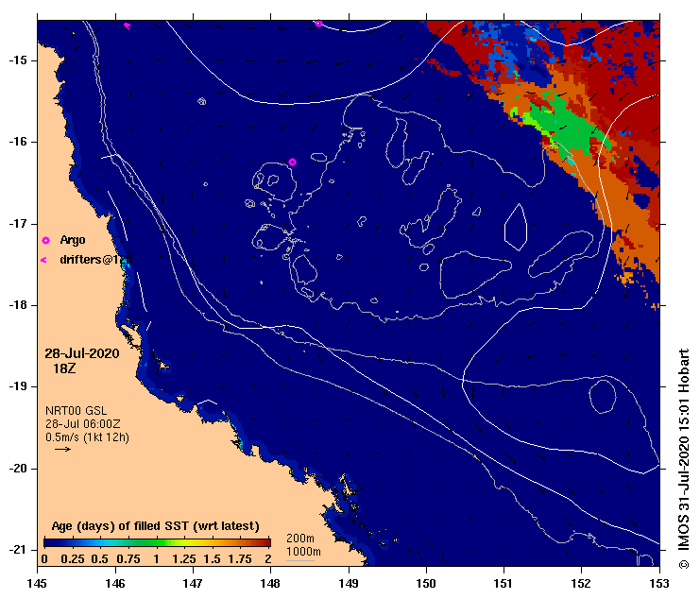Click the latitude label '-21'
This screenshot has height=599, width=700.
click(17, 550)
